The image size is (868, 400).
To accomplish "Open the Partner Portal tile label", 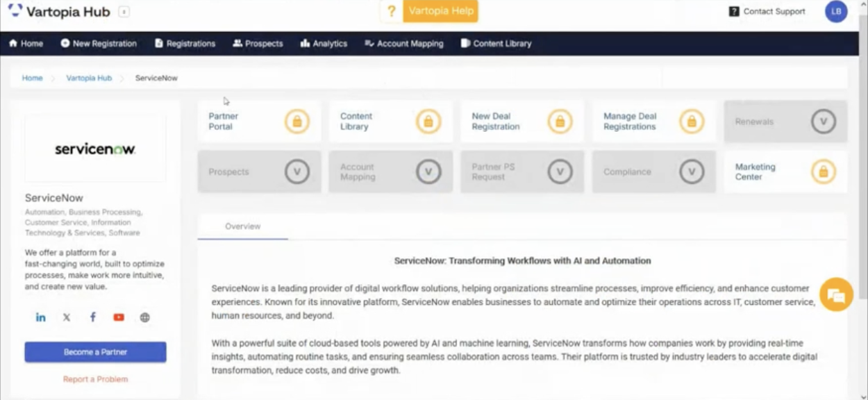I will 224,122.
